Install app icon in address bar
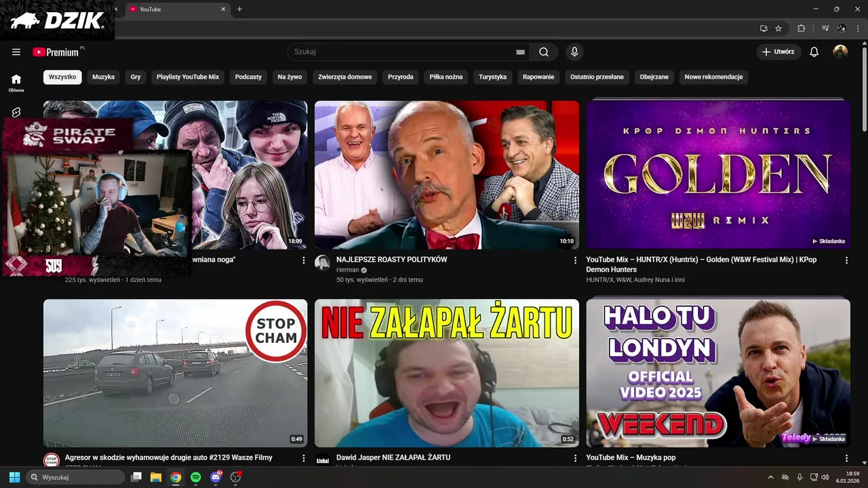Image resolution: width=868 pixels, height=488 pixels. (764, 28)
